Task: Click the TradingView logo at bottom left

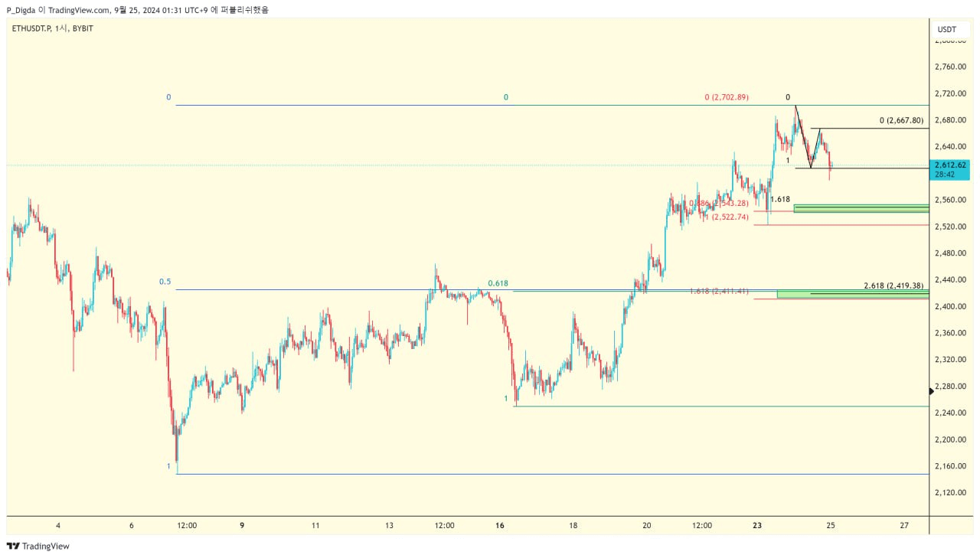Action: tap(38, 546)
